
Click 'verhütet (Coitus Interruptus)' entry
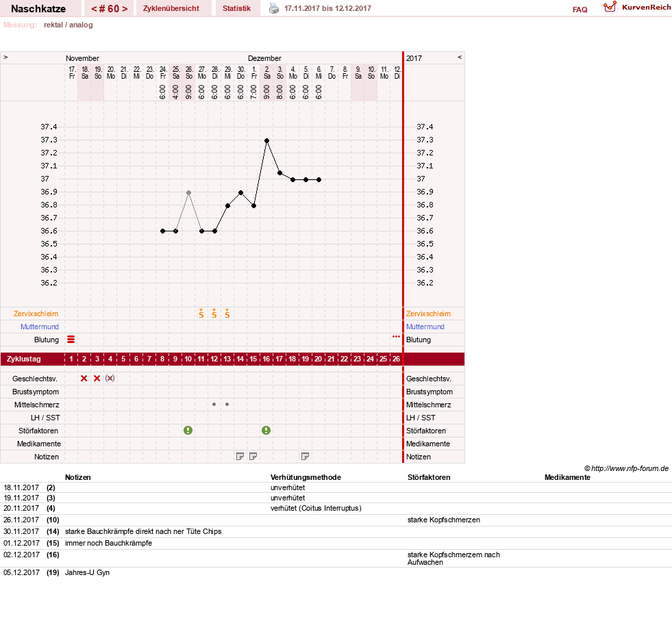(x=316, y=508)
